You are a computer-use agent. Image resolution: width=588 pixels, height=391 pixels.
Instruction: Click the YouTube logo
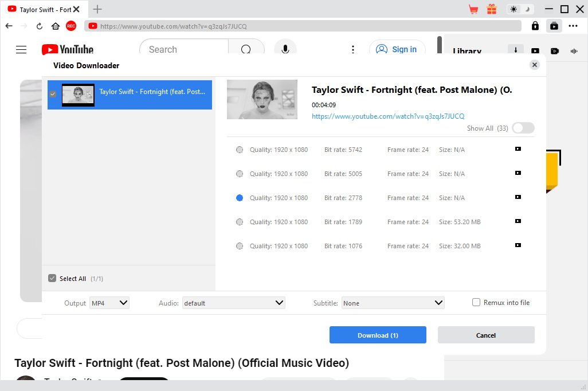tap(68, 49)
